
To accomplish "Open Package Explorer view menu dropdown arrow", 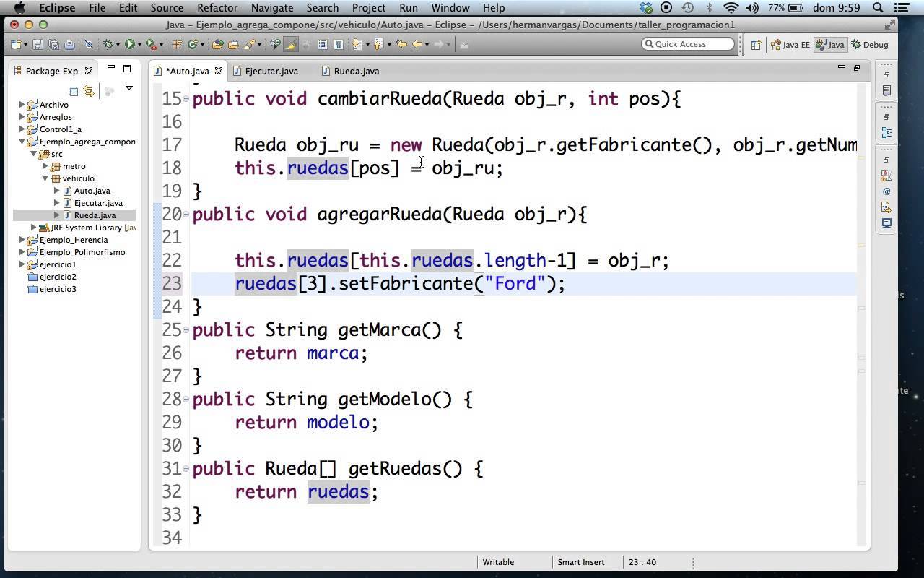I will [x=129, y=88].
